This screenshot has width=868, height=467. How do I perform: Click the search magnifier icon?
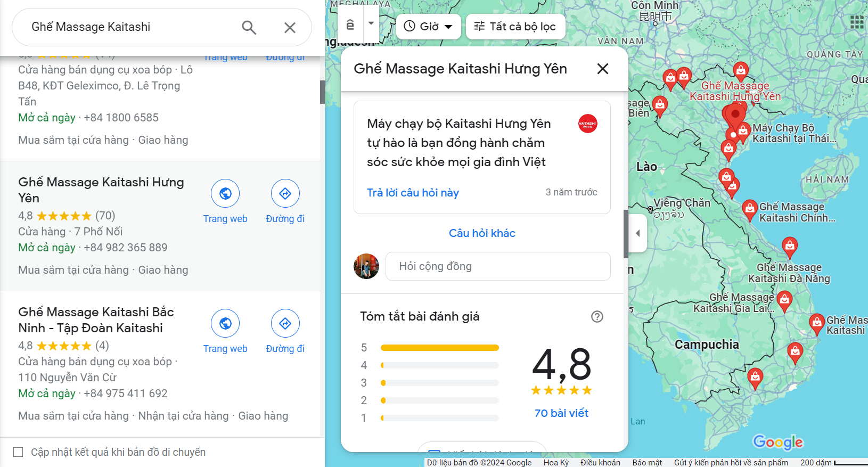249,27
